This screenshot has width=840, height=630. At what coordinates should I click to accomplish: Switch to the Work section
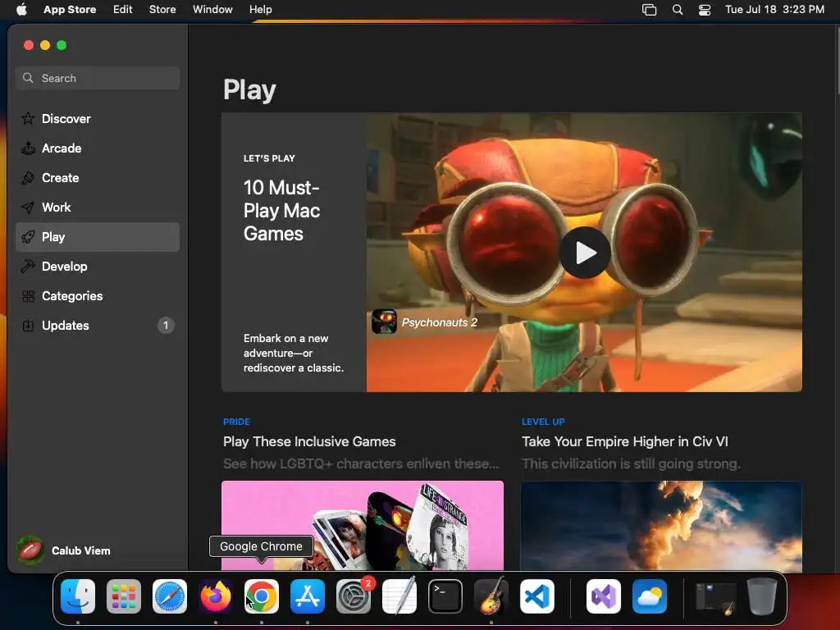[x=98, y=208]
